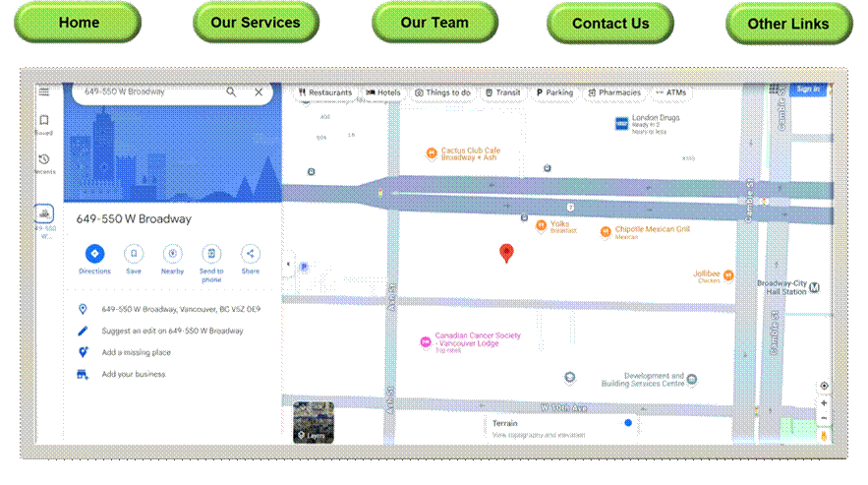Open the hamburger menu in the map sidebar
This screenshot has width=868, height=485.
44,91
